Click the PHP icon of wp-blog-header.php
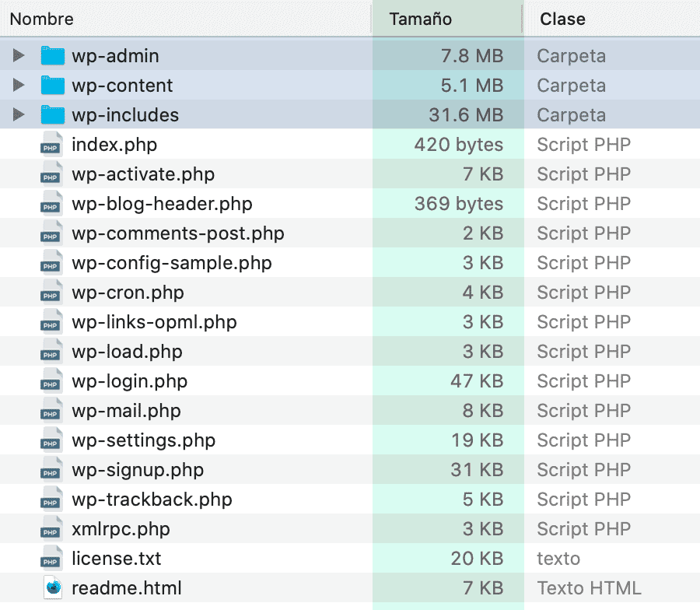The height and width of the screenshot is (610, 700). point(51,204)
